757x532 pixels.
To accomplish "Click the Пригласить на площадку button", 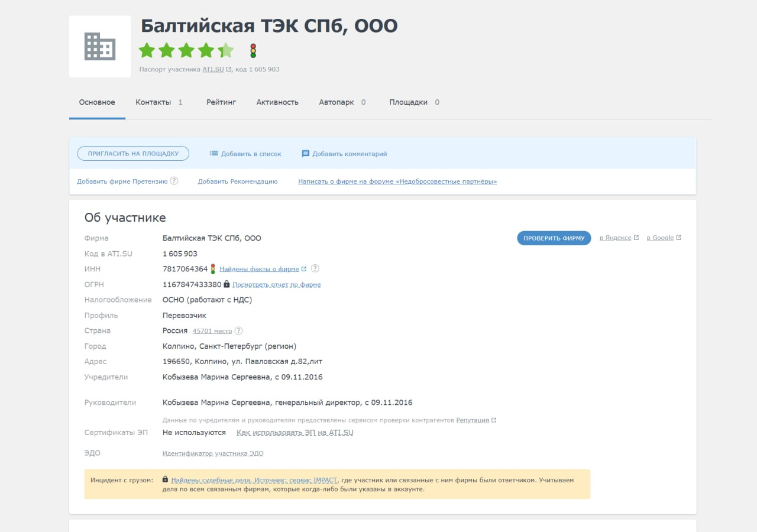I will (x=133, y=154).
